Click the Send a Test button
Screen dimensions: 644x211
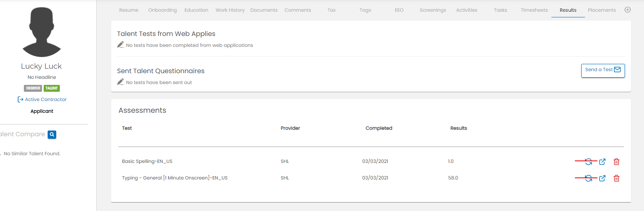click(603, 70)
